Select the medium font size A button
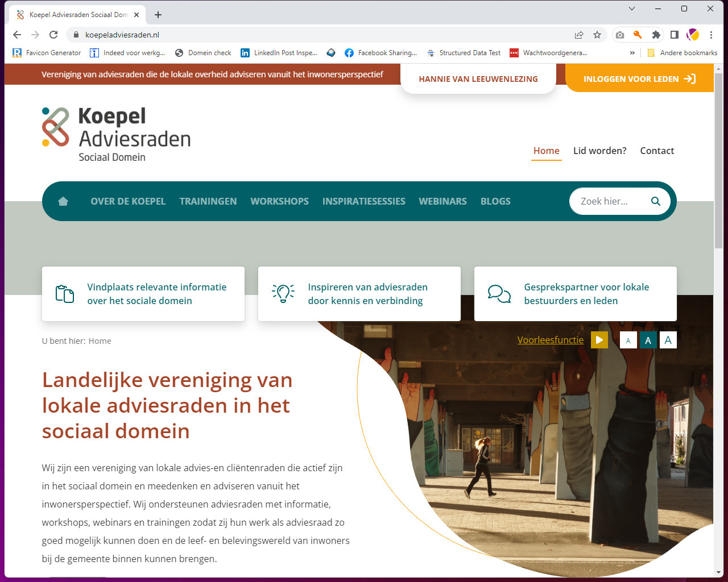The image size is (728, 582). point(648,340)
